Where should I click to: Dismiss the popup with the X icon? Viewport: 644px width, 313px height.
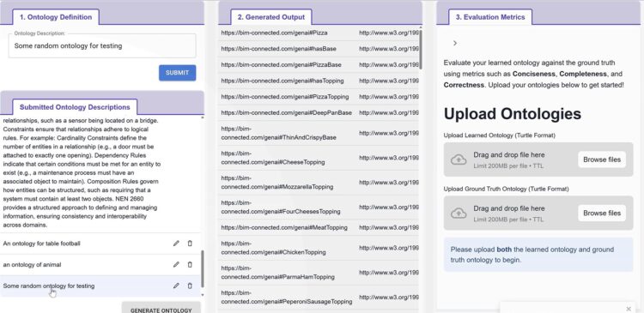pos(629,309)
